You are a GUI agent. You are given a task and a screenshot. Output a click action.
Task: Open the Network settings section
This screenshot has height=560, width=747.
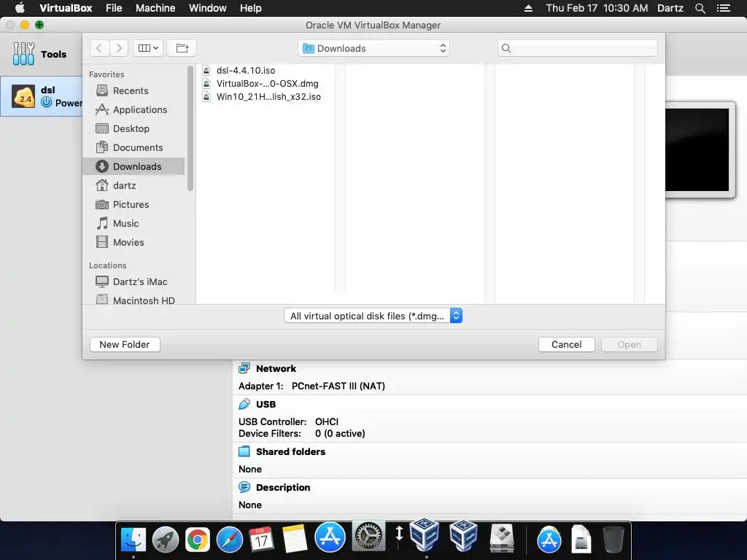click(x=276, y=368)
